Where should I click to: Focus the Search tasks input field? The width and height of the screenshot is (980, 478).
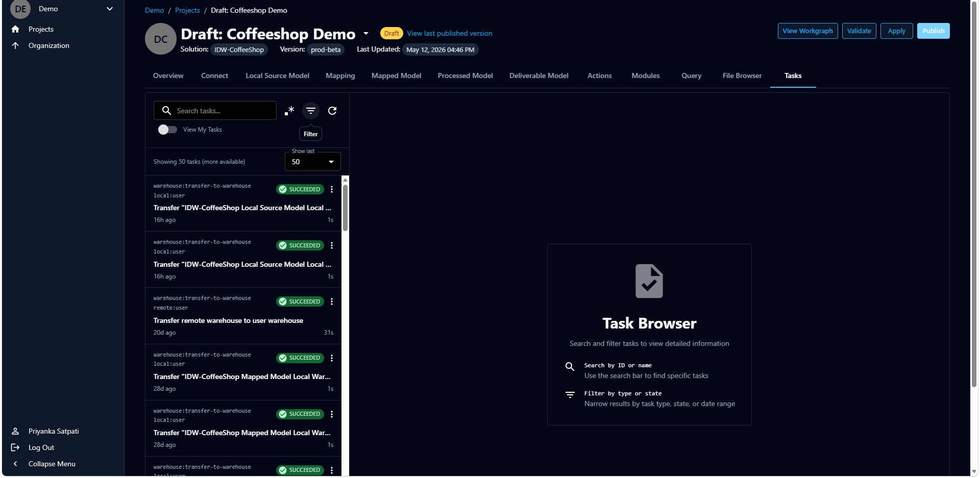tap(215, 110)
